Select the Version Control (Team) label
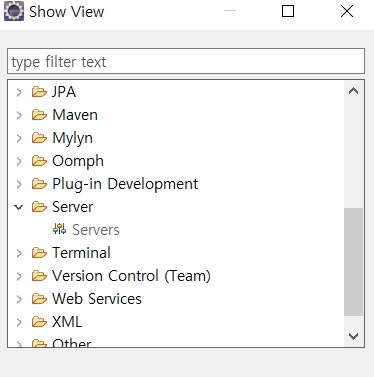 pos(131,276)
